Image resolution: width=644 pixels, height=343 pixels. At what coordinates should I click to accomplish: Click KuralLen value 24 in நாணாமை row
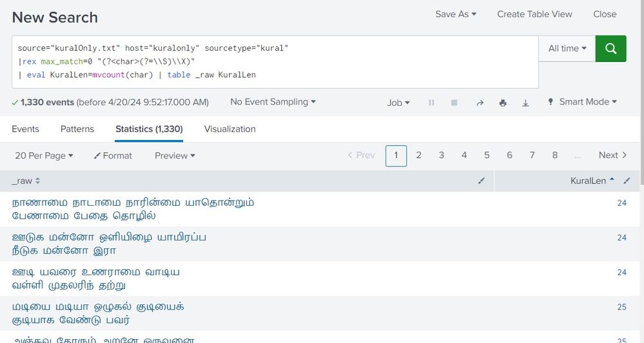(x=622, y=202)
